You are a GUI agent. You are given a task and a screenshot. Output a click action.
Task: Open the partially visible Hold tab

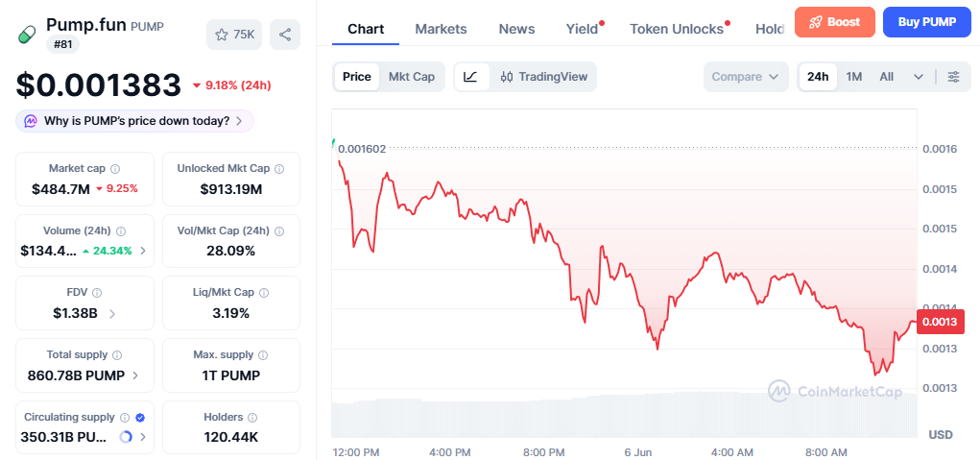click(x=770, y=29)
